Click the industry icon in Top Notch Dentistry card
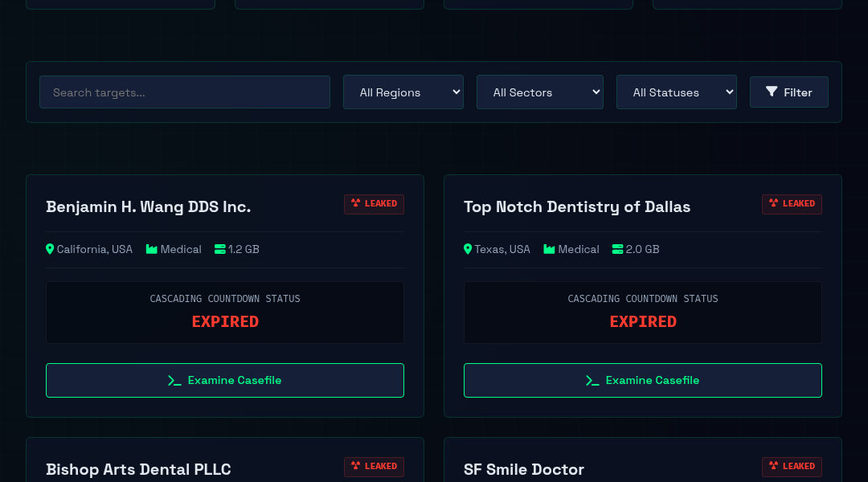 point(549,249)
